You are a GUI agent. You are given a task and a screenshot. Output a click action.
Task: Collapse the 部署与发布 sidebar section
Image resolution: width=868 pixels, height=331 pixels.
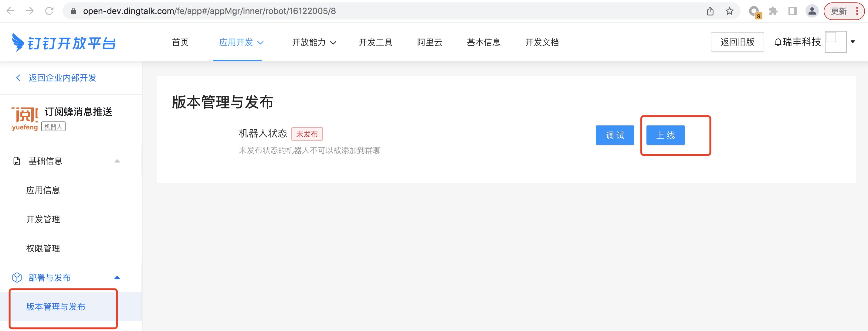click(117, 278)
